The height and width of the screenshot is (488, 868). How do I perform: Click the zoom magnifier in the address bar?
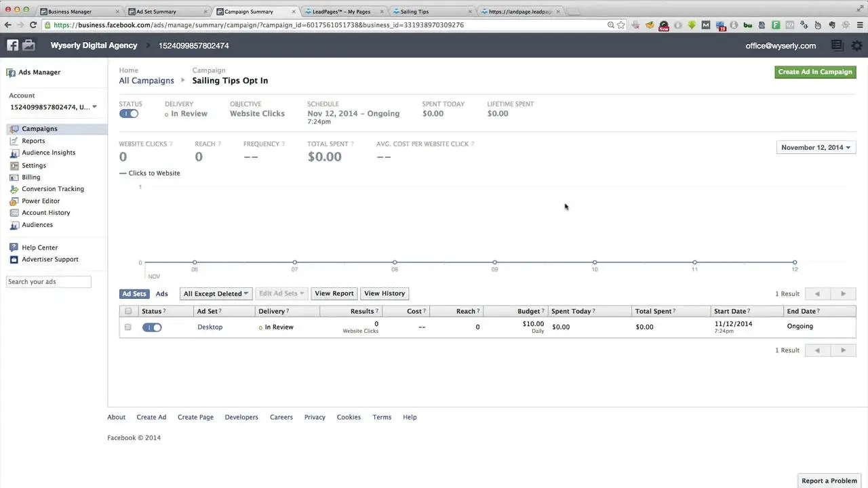click(610, 25)
